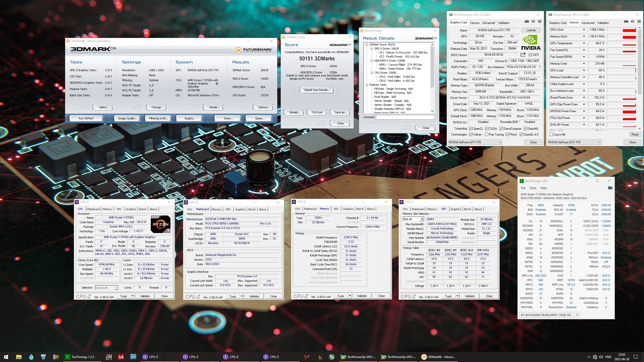Open the Validation tab in the GPU-Z Sensors window

click(x=603, y=23)
